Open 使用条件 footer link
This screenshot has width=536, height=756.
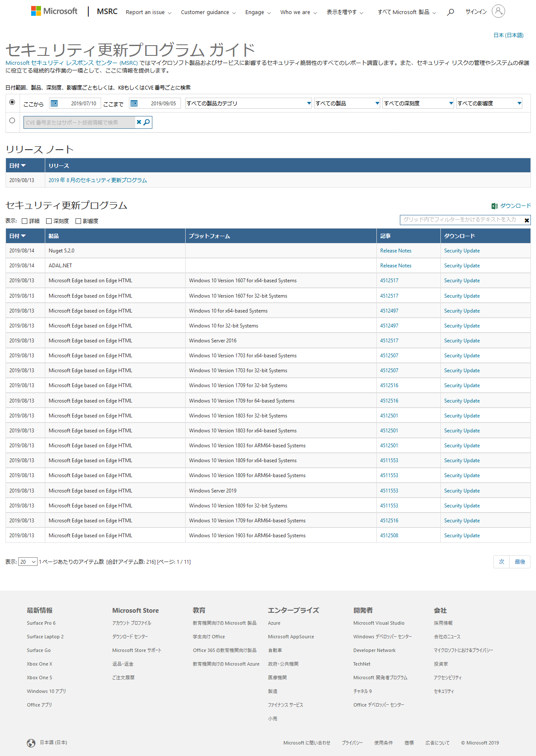[x=383, y=743]
